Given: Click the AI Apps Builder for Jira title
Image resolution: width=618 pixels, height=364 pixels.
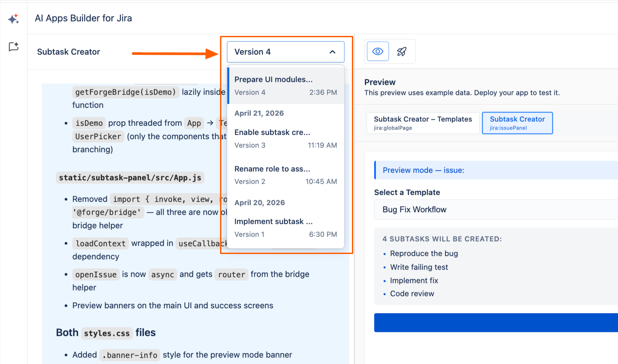Looking at the screenshot, I should [83, 18].
